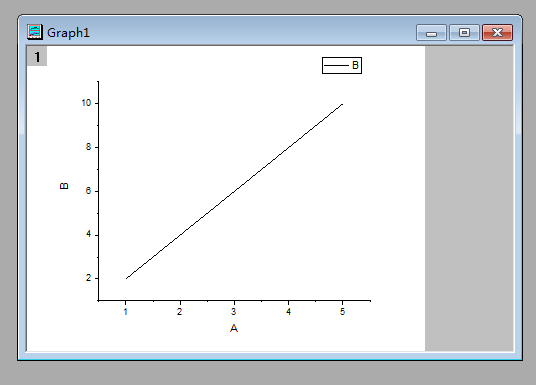The height and width of the screenshot is (385, 536).
Task: Click the Graph1 title bar text
Action: coord(68,33)
